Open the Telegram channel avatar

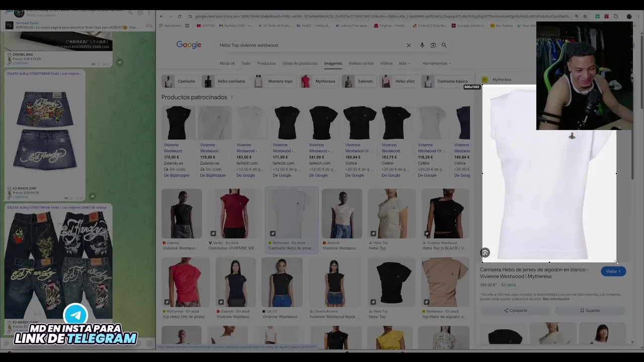click(19, 13)
